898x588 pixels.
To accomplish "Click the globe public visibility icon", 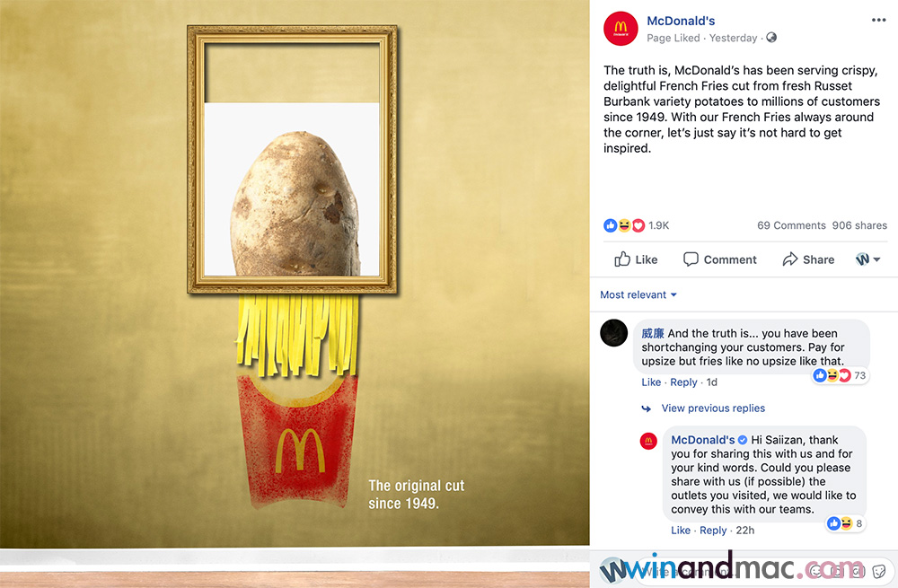I will click(771, 37).
